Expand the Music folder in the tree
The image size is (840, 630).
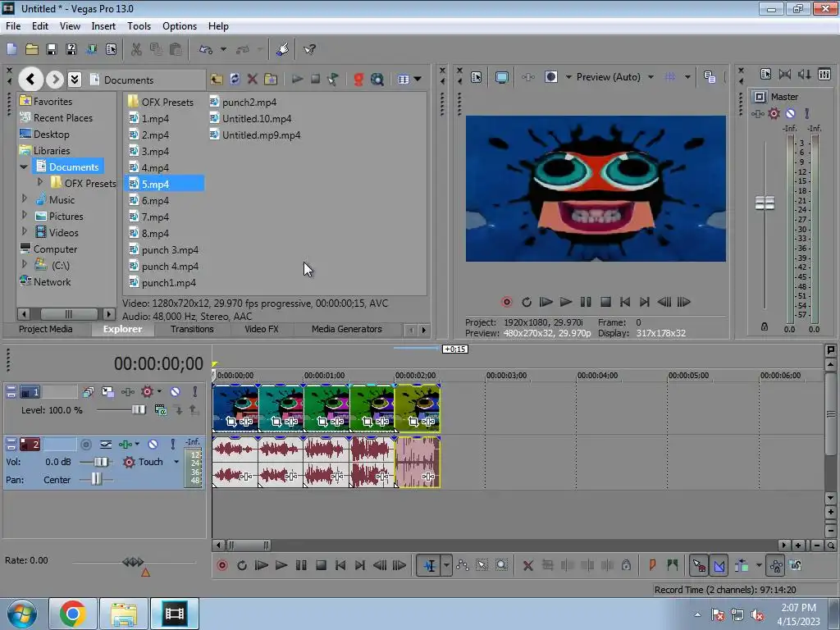(x=24, y=199)
